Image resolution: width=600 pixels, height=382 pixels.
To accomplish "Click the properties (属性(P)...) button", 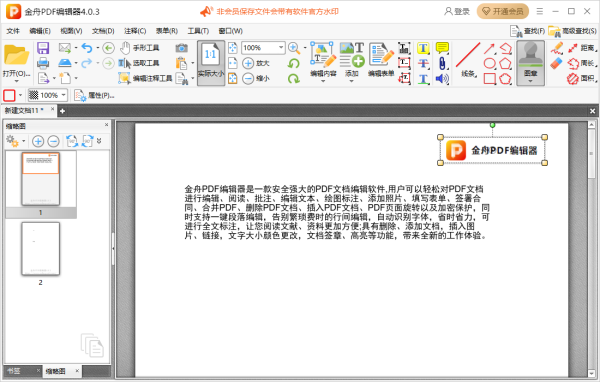I will [x=94, y=95].
